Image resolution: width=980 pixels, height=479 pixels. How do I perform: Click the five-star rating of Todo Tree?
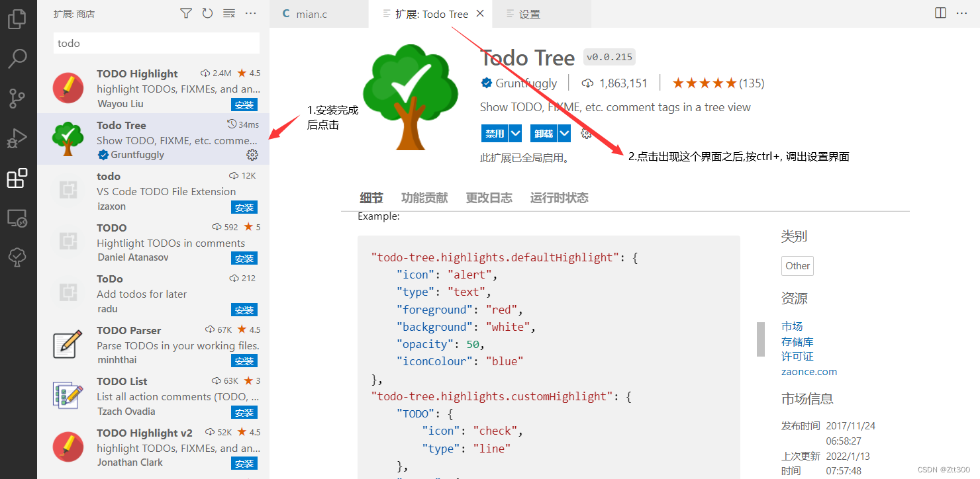[705, 83]
